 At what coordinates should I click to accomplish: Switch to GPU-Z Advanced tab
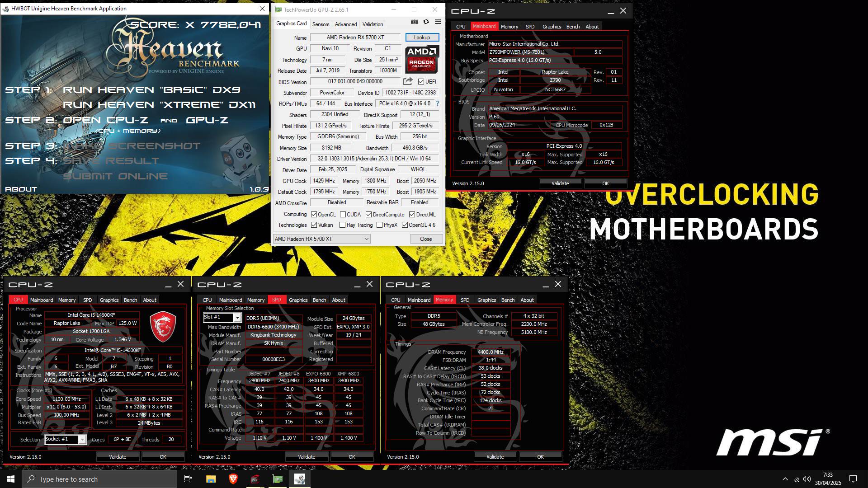(x=346, y=24)
